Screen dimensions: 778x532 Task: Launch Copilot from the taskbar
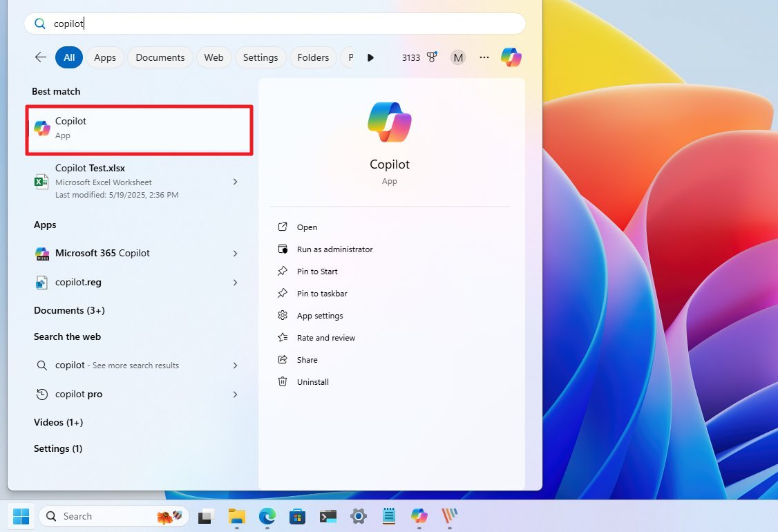419,516
